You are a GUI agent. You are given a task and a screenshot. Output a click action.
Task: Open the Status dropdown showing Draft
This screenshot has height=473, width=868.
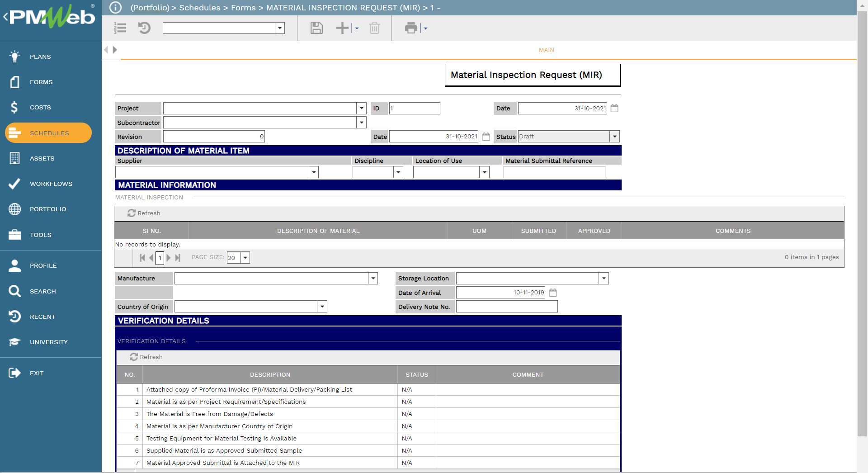614,136
